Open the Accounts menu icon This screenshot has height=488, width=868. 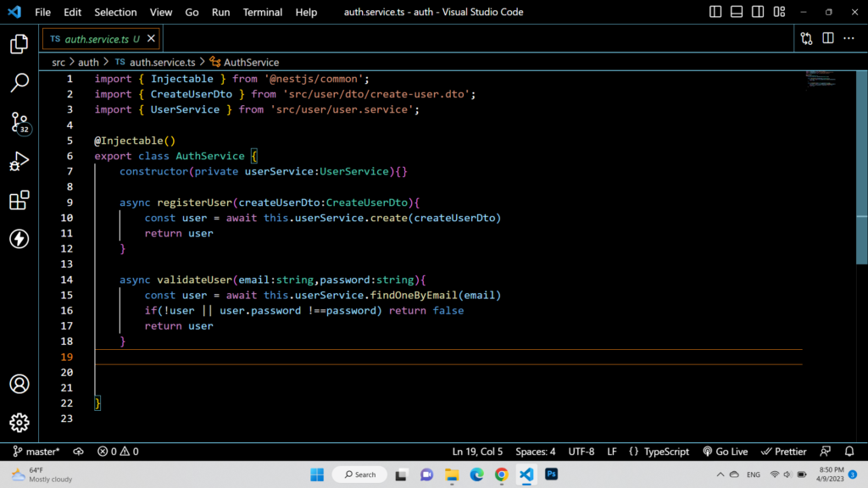[x=19, y=384]
